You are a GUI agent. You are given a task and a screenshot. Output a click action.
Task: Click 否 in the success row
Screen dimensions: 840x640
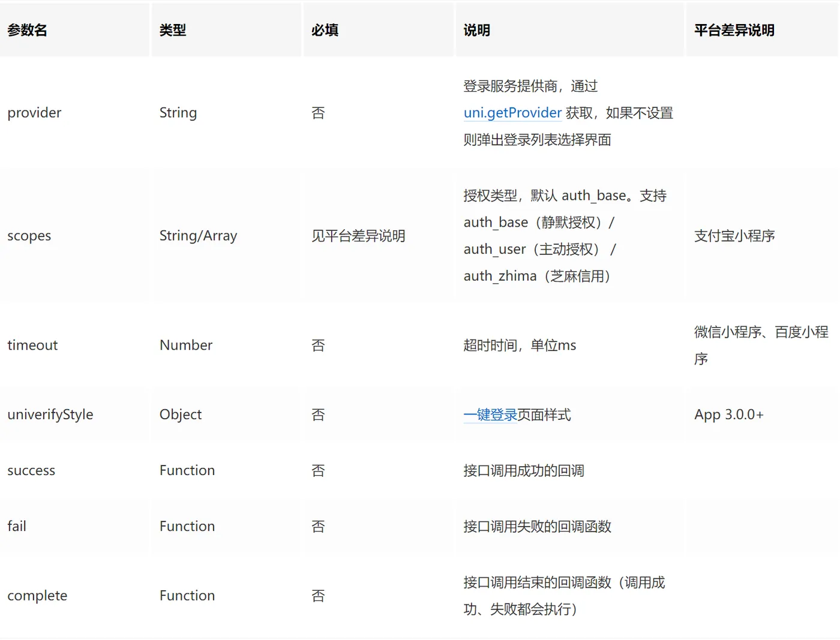[x=318, y=470]
